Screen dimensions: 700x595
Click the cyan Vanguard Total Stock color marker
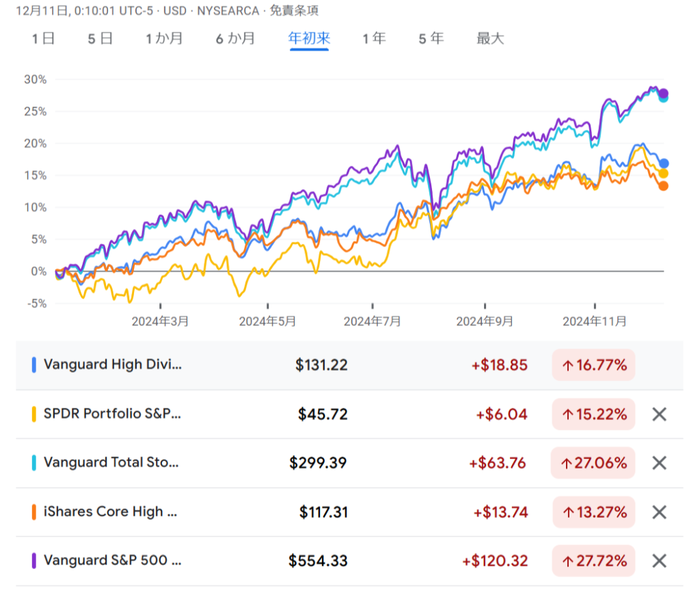[x=34, y=462]
